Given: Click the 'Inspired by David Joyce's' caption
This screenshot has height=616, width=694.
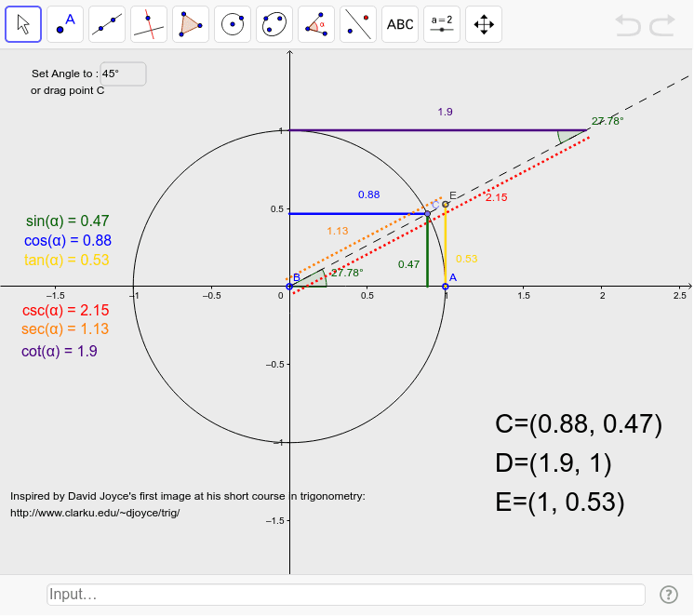Looking at the screenshot, I should click(x=188, y=496).
